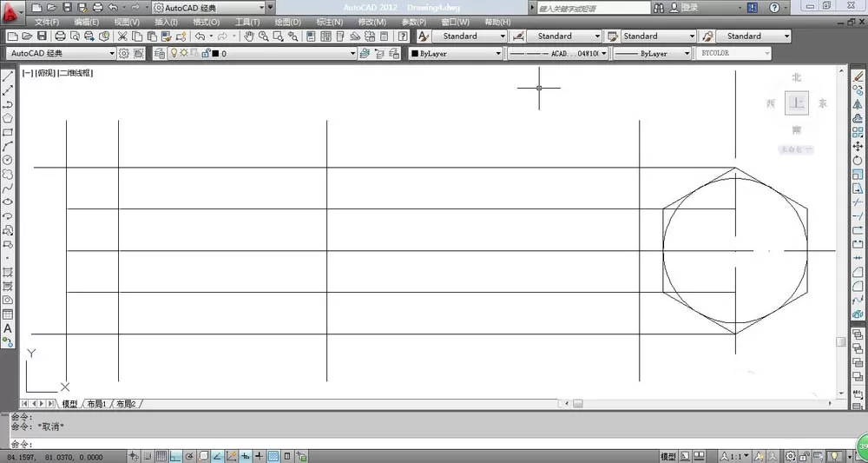Click the [二维线框] visual style label
The height and width of the screenshot is (463, 868).
[76, 73]
